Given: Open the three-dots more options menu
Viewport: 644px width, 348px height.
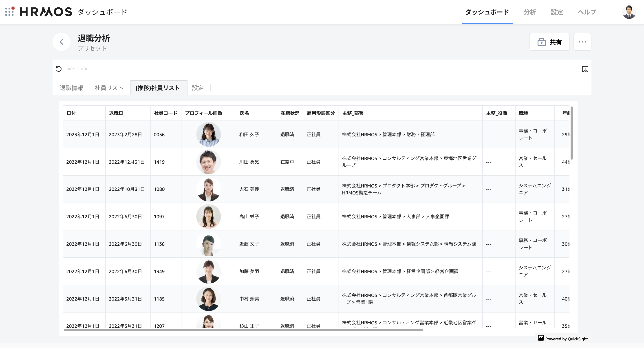Looking at the screenshot, I should tap(582, 42).
